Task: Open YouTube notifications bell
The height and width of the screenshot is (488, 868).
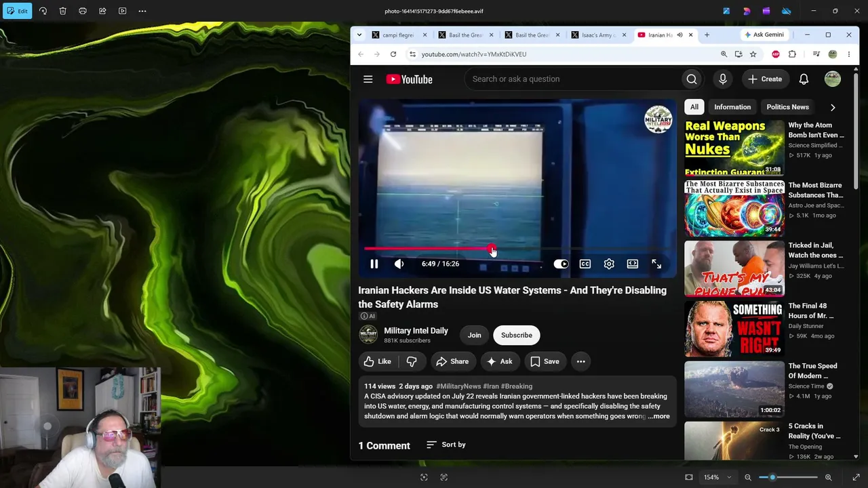Action: tap(804, 79)
